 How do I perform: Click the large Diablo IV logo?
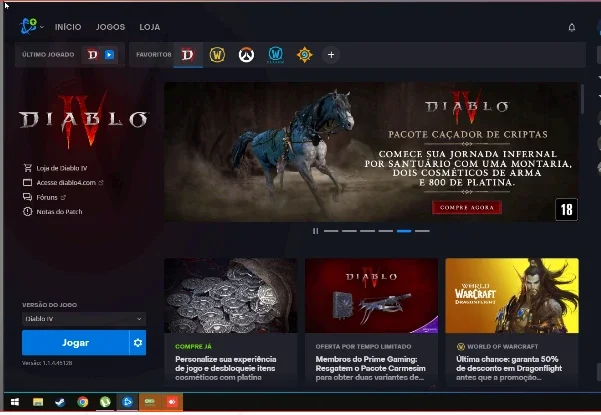tap(83, 120)
